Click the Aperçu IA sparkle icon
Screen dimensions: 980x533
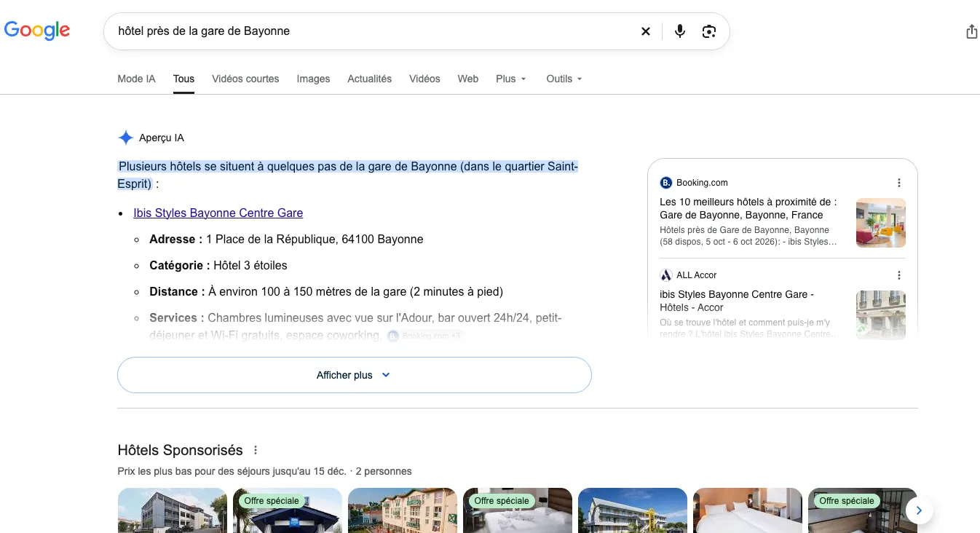[x=126, y=138]
